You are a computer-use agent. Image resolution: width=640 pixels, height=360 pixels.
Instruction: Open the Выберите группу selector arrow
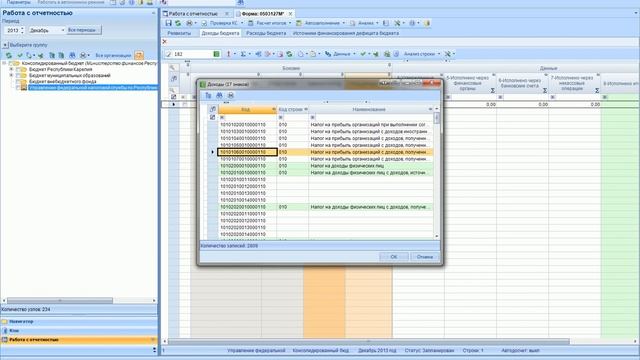(x=5, y=45)
